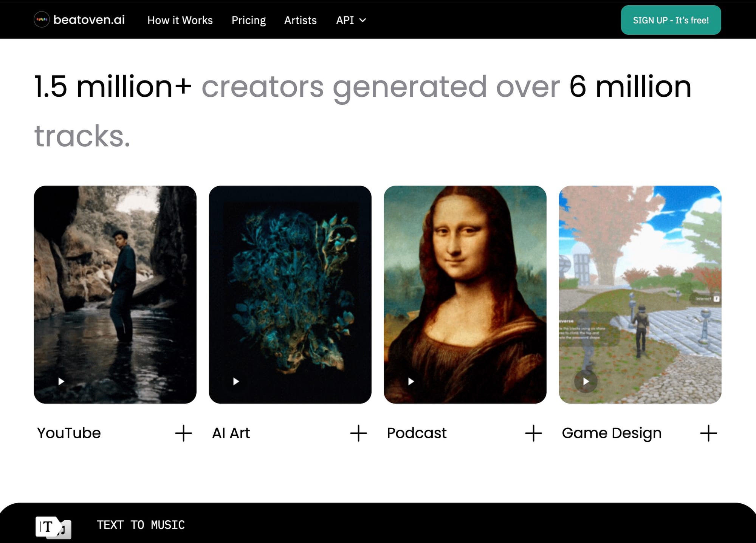Screen dimensions: 756x543
Task: Click the beatoven.ai brand name text
Action: pos(89,20)
